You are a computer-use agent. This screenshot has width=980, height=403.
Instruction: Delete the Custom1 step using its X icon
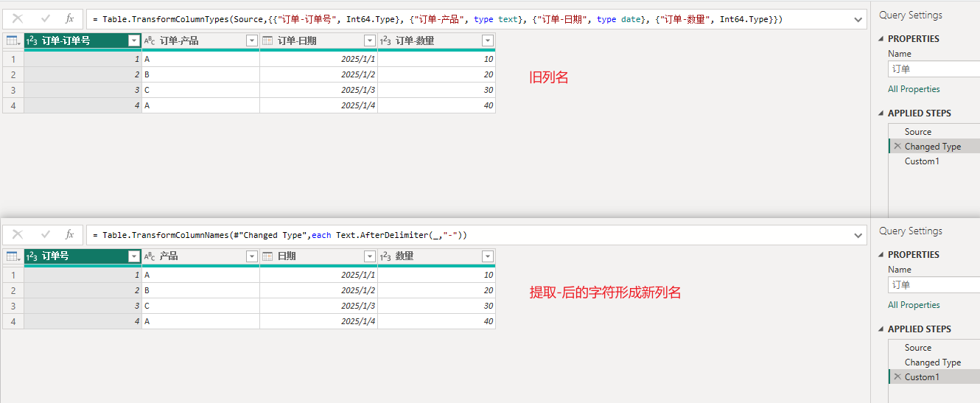click(x=897, y=377)
